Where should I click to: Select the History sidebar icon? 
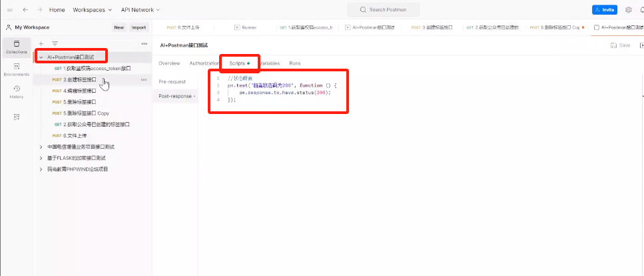point(17,92)
